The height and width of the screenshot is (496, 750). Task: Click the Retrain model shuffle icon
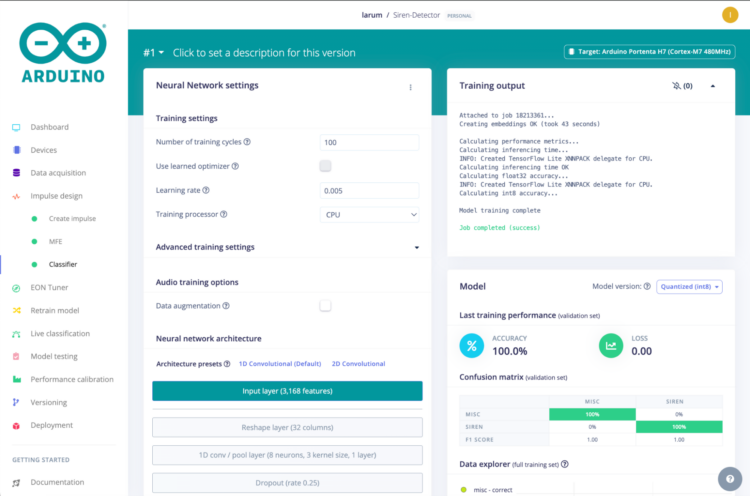pyautogui.click(x=16, y=310)
